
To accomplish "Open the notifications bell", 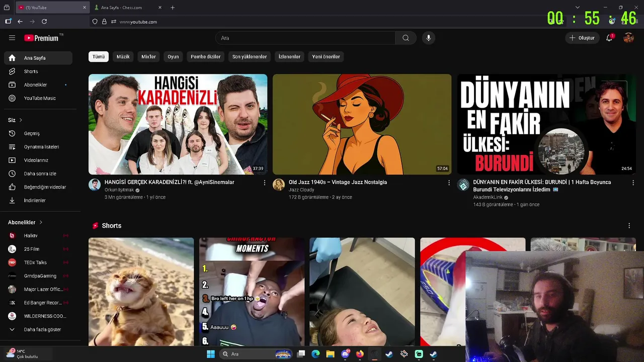I will 609,38.
